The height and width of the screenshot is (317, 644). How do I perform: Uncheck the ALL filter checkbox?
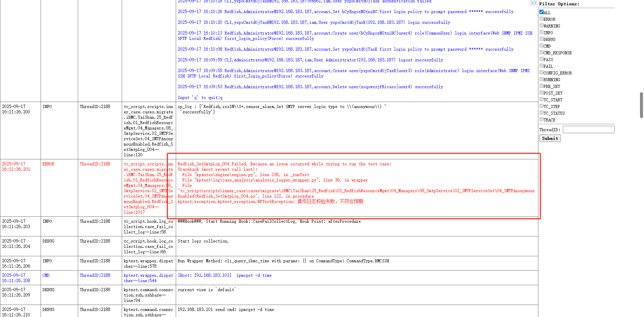pyautogui.click(x=541, y=12)
